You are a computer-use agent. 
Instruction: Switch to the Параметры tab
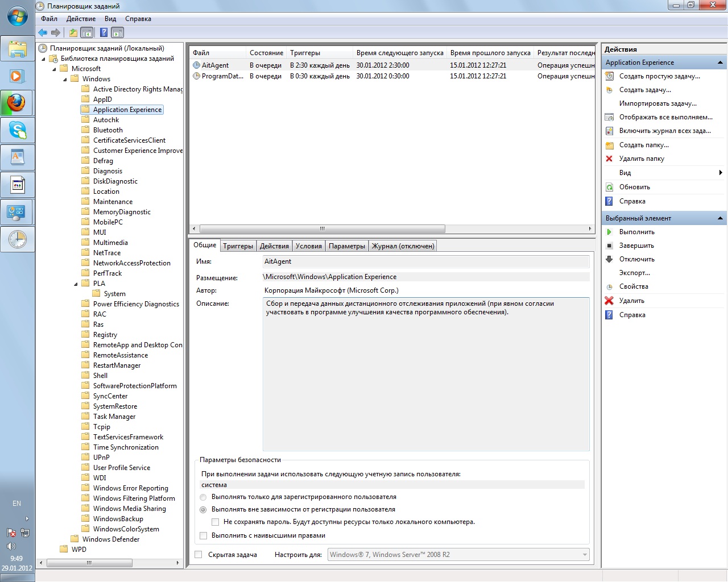[347, 246]
